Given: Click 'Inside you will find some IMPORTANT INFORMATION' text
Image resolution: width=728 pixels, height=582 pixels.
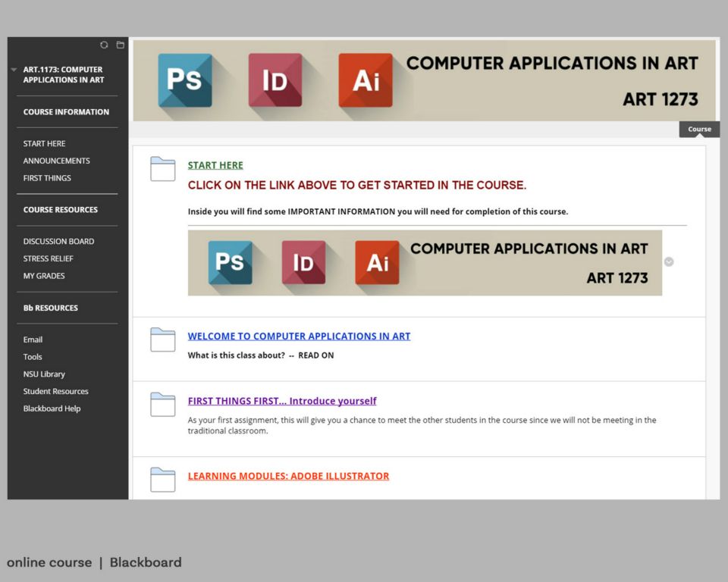Looking at the screenshot, I should pos(378,211).
